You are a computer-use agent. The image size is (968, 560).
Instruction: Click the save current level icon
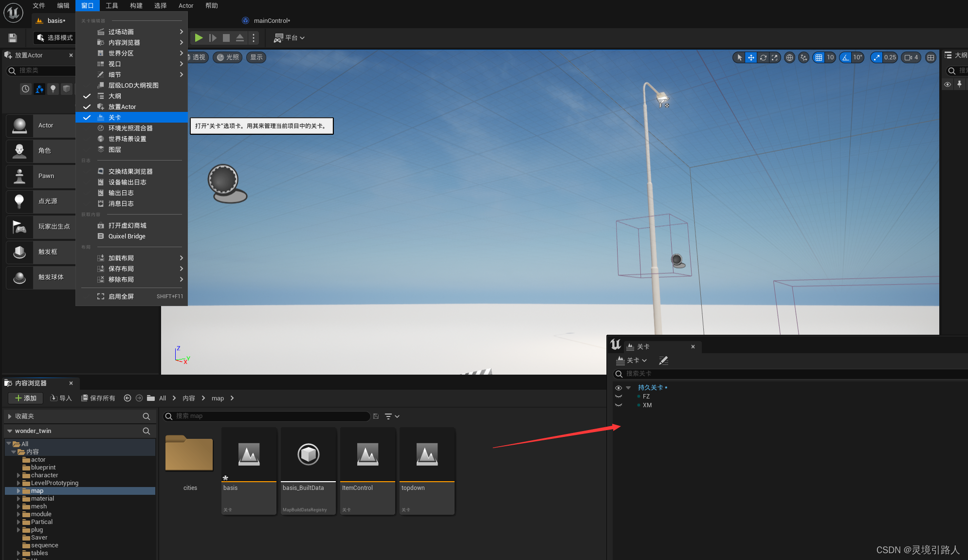click(x=13, y=37)
